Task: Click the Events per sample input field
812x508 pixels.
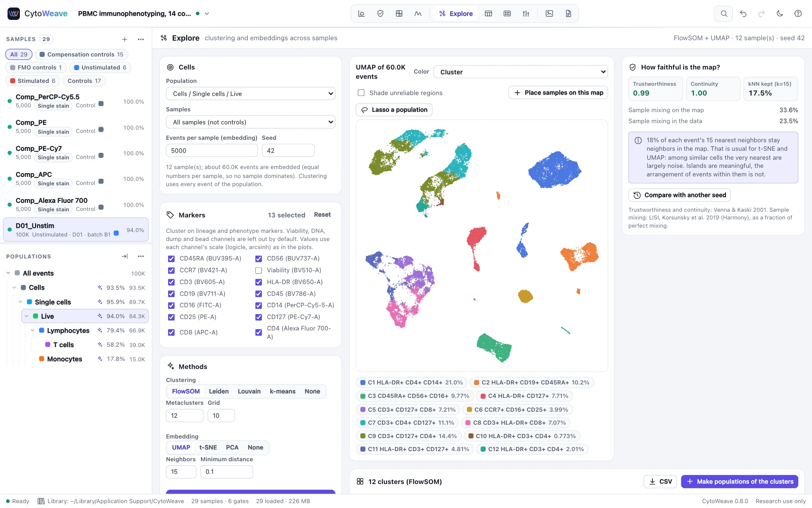Action: pos(212,151)
